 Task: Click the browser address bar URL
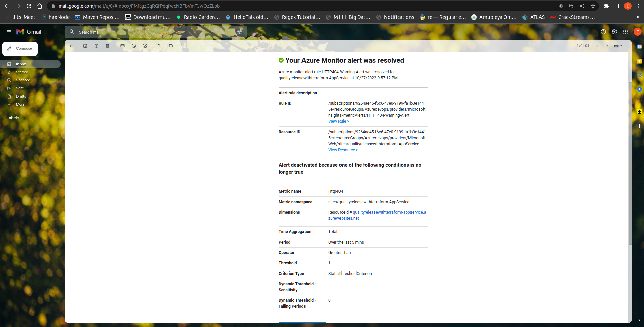pos(139,6)
